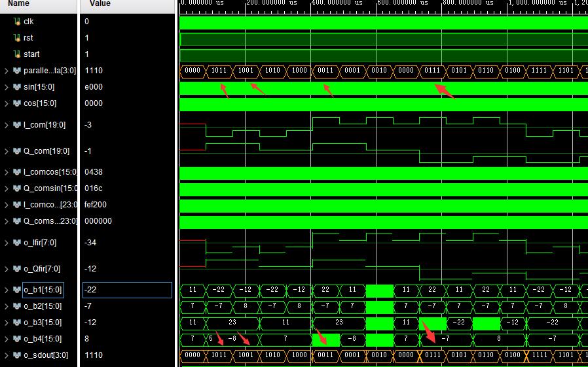Click the -22 value field of o_b1
The height and width of the screenshot is (367, 588).
coord(127,290)
